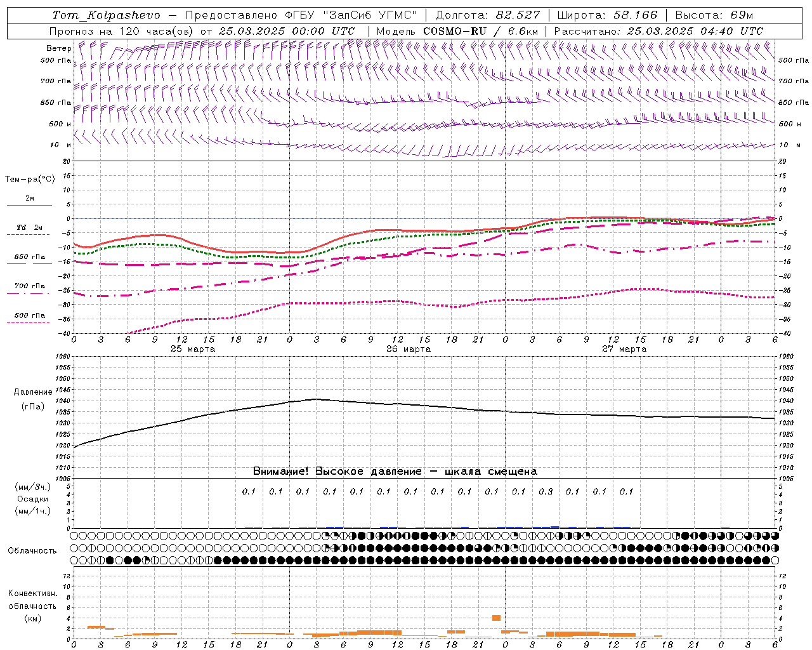
Task: Select the 'Долгота: 82.527' longitude text
Action: click(x=488, y=15)
